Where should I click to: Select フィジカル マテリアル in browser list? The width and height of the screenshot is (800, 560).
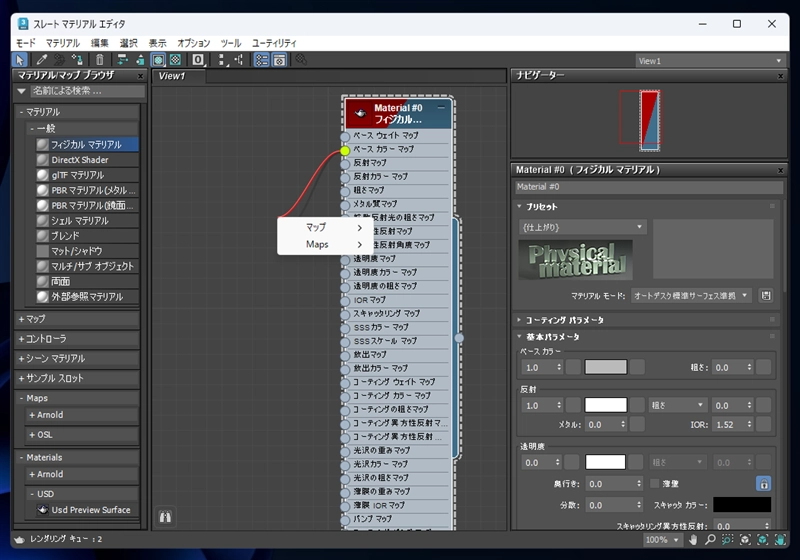pos(87,145)
